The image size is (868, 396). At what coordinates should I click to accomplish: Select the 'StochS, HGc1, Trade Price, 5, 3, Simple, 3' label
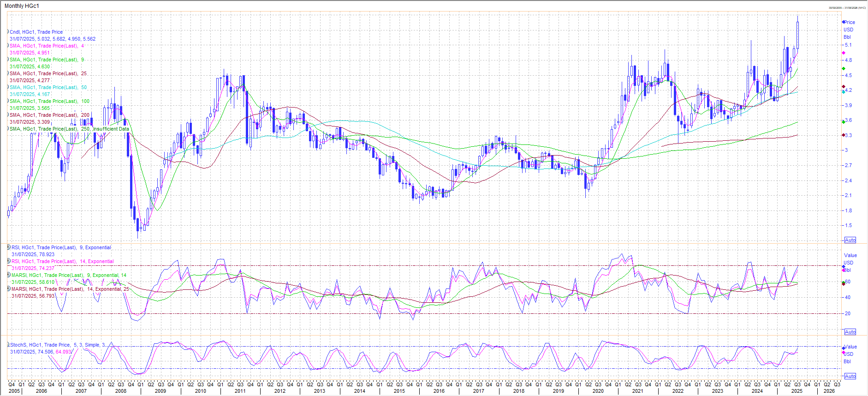[58, 345]
